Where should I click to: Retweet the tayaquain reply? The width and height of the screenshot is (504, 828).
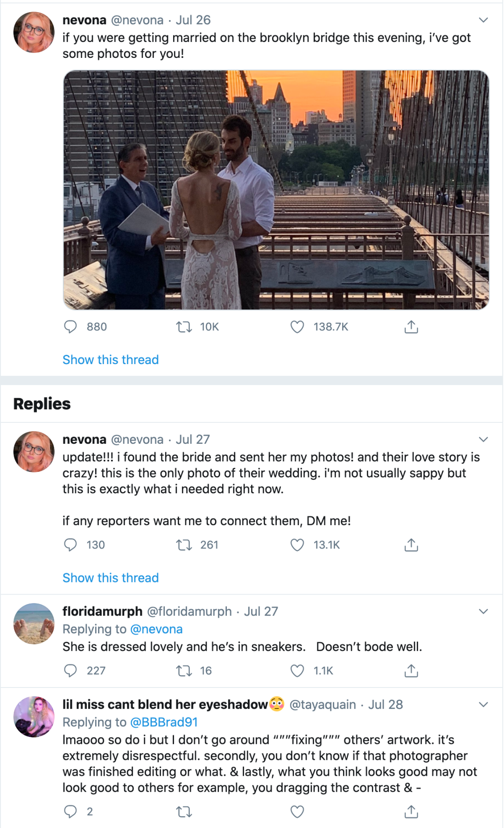point(184,812)
